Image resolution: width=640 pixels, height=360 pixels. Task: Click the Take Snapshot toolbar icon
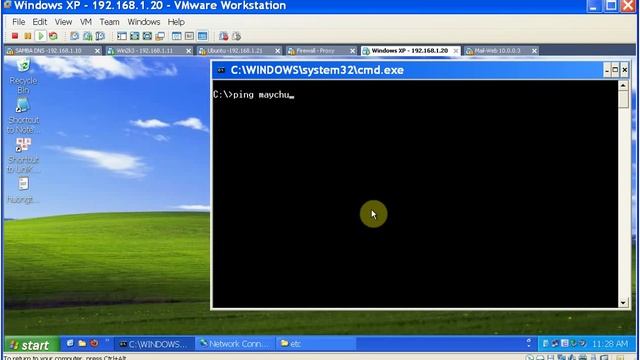(74, 36)
